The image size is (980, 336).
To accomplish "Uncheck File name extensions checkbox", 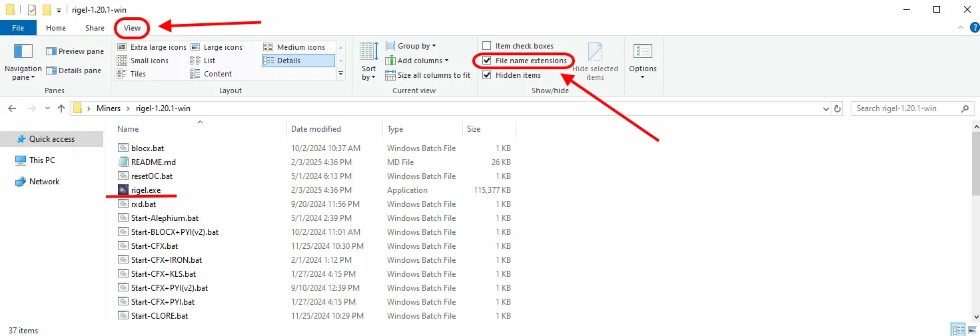I will click(x=487, y=61).
